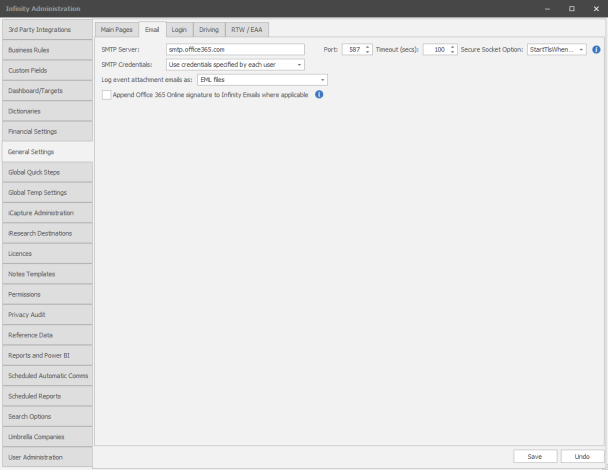Image resolution: width=608 pixels, height=470 pixels.
Task: Select Permissions from the sidebar
Action: [x=46, y=294]
